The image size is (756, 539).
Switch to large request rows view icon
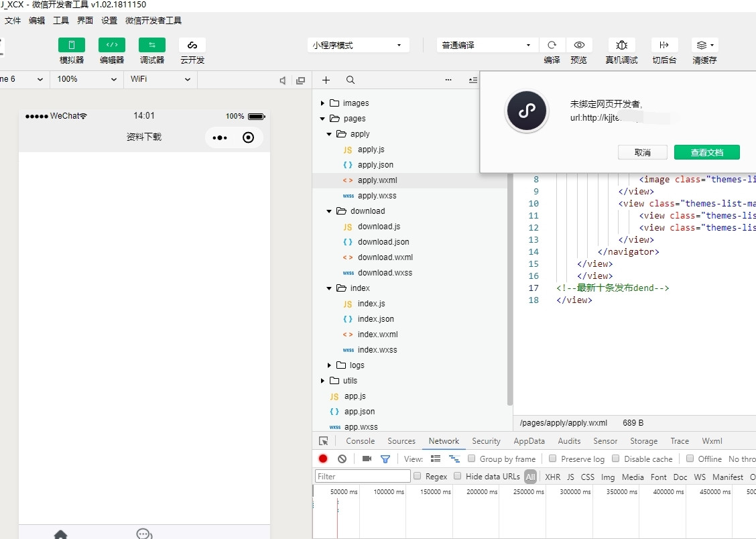tap(436, 459)
